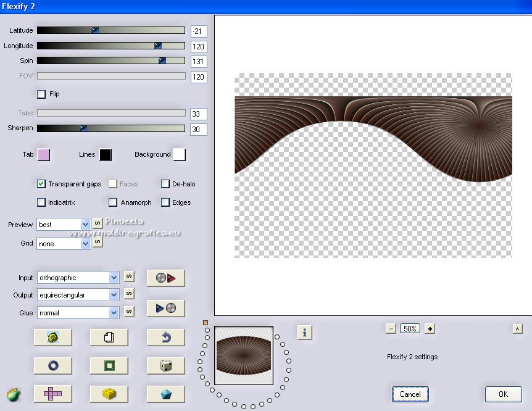The image size is (532, 411).
Task: Click the arrow-to-CD save preset button
Action: (x=165, y=308)
